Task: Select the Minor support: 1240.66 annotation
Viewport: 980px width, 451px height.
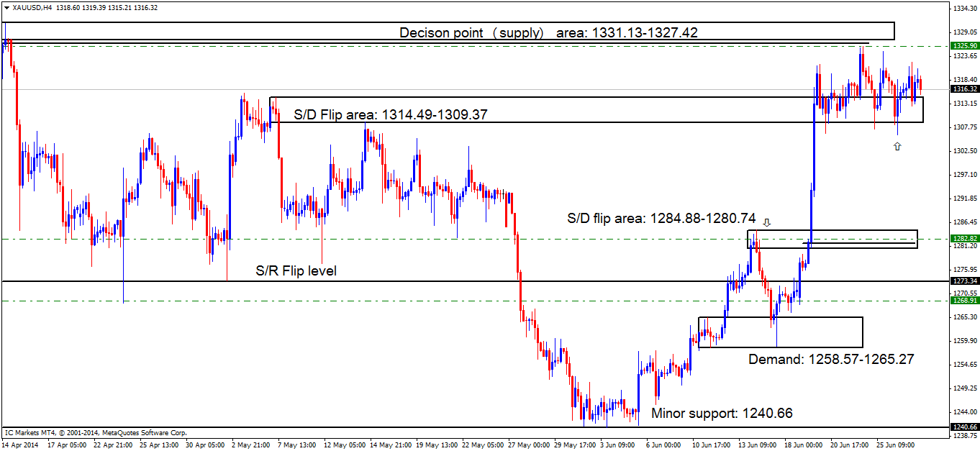Action: point(722,414)
